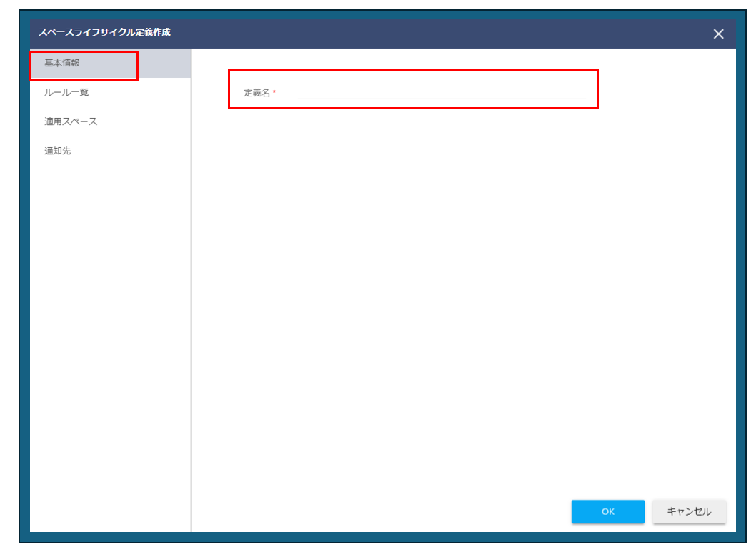The width and height of the screenshot is (756, 547).
Task: Close the スペースライフサイクル定義作成 dialog with X
Action: (x=718, y=34)
